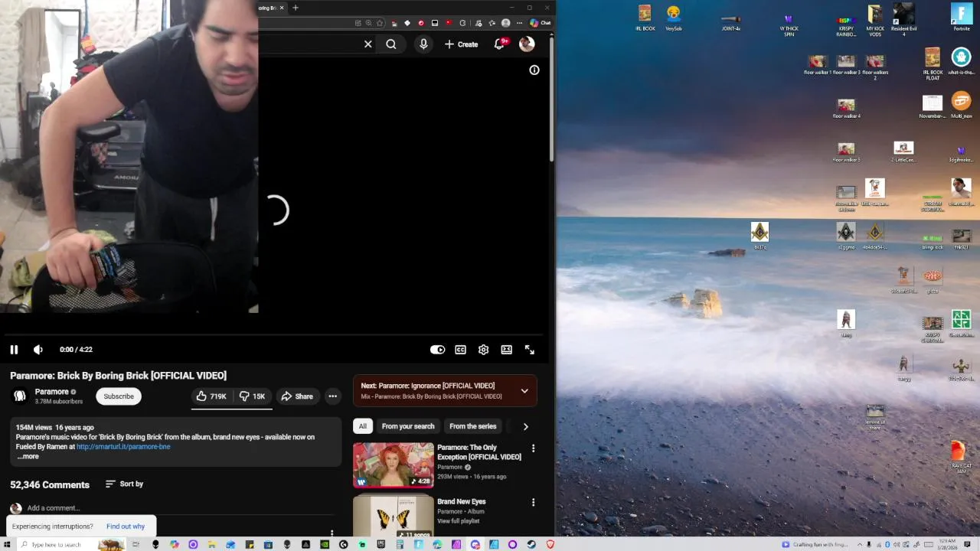
Task: Select the Multi_new desktop icon
Action: [x=962, y=105]
